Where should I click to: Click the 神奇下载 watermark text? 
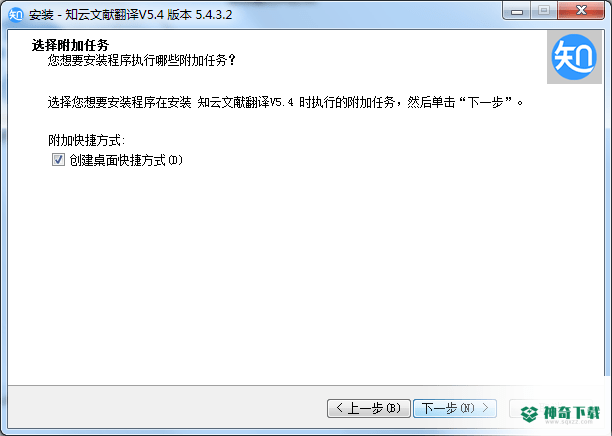click(x=571, y=412)
